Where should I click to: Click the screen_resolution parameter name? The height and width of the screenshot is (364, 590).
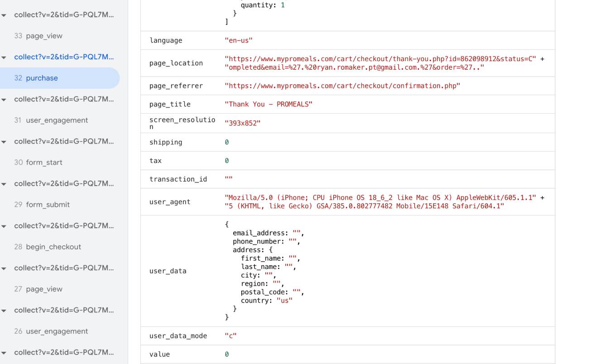click(182, 123)
